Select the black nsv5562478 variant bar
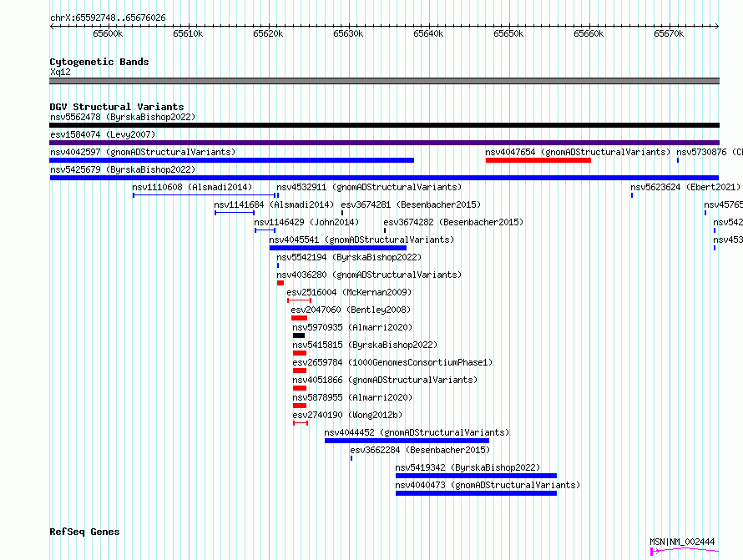 tap(384, 125)
